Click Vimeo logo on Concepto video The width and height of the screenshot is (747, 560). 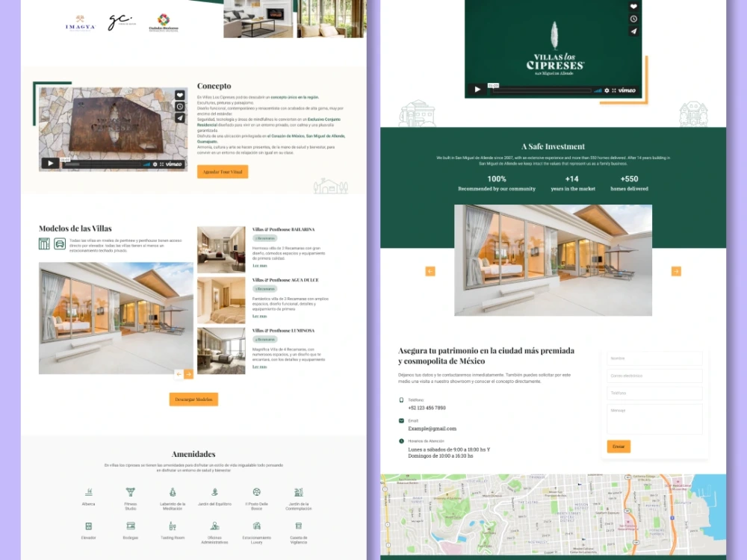[174, 164]
